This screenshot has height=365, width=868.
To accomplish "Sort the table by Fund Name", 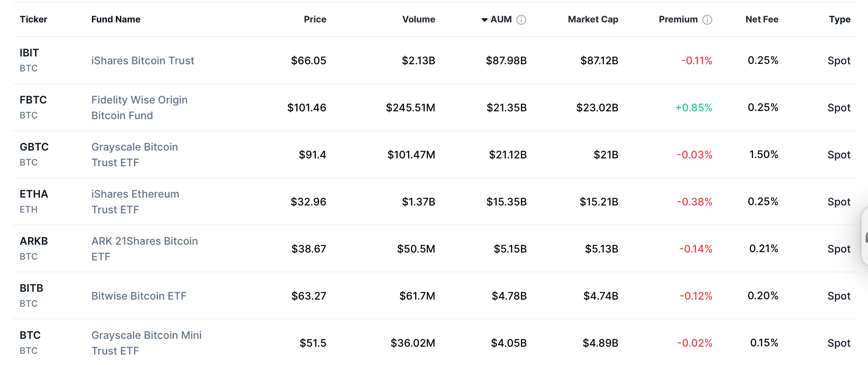I will pyautogui.click(x=116, y=19).
